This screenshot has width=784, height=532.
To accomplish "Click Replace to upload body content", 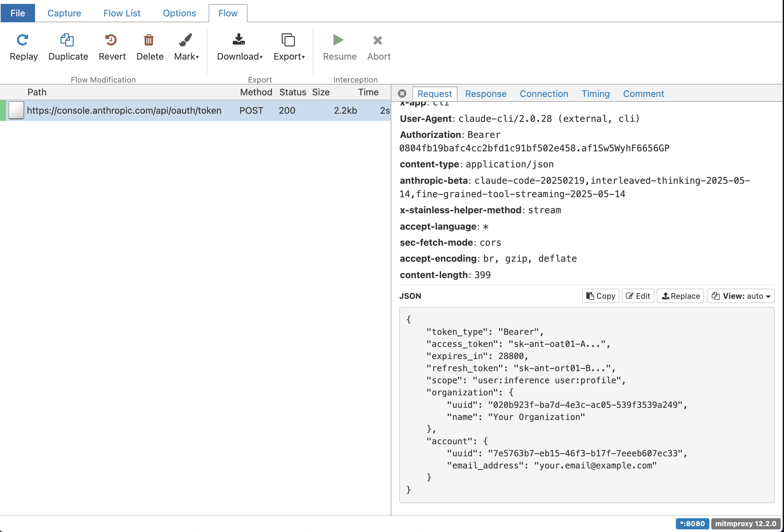I will [680, 296].
